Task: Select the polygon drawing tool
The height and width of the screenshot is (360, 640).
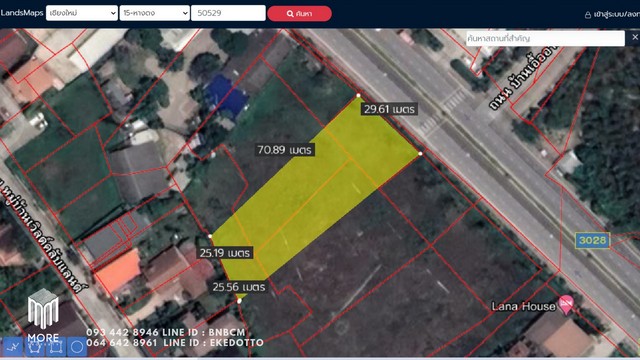Action: (x=34, y=347)
